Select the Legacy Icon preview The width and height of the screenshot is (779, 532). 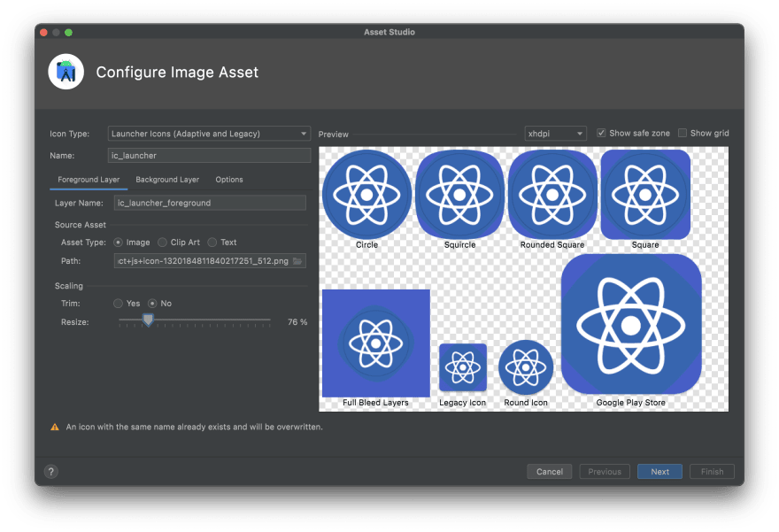462,367
